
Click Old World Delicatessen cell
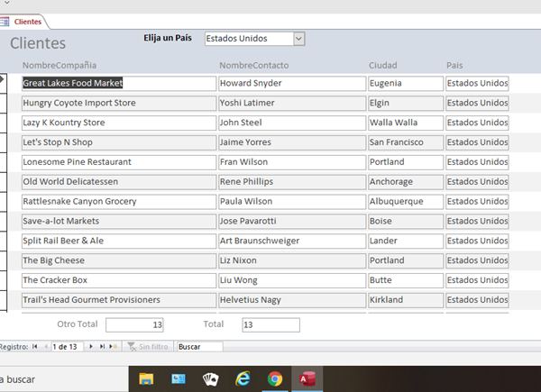(x=119, y=182)
